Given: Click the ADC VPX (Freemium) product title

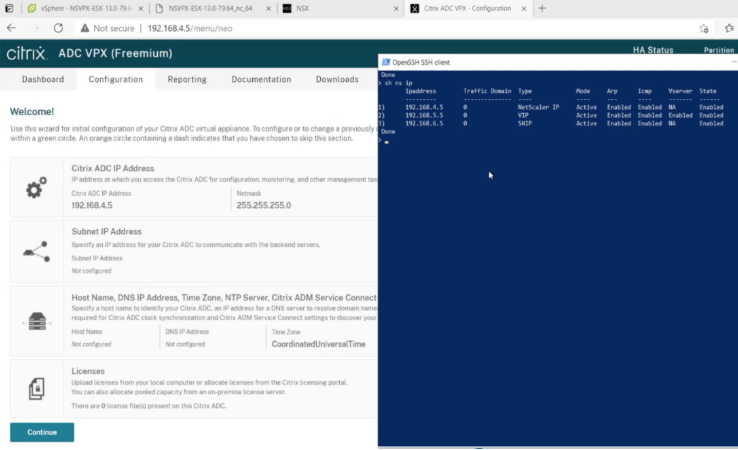Looking at the screenshot, I should (115, 53).
